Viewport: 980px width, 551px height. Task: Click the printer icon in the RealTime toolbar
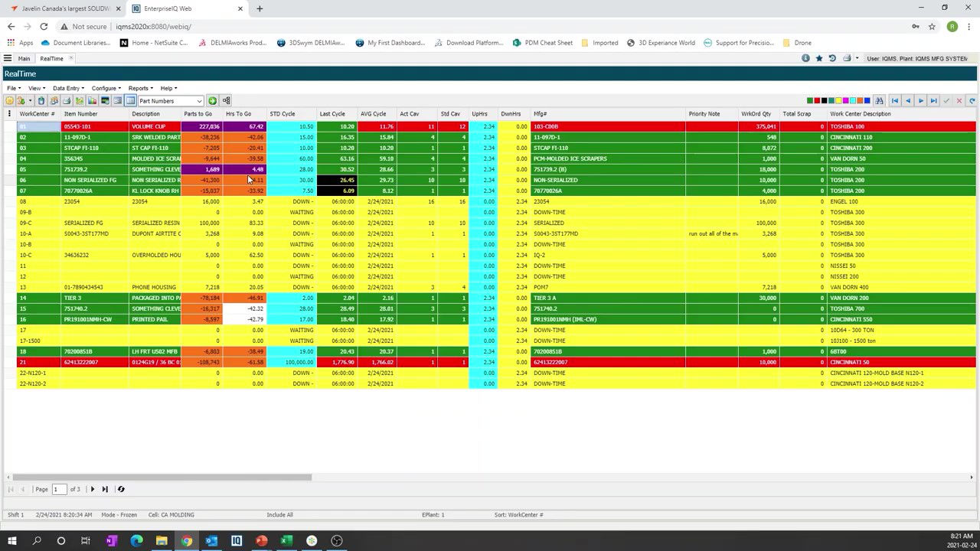click(x=67, y=101)
